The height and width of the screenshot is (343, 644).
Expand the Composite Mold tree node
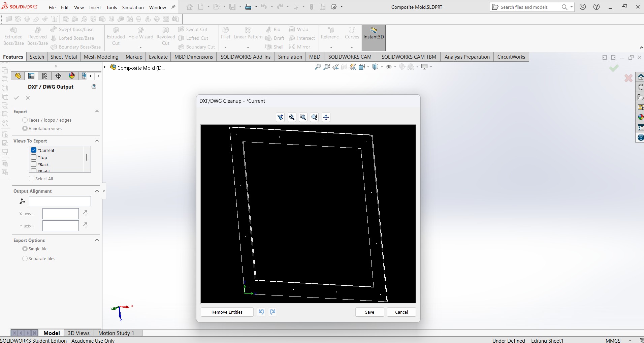(x=105, y=67)
